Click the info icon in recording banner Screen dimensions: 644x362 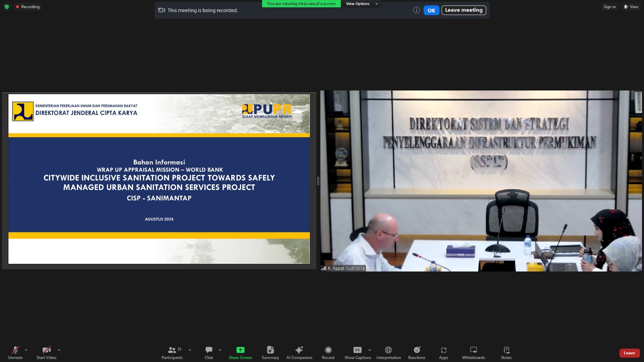click(x=417, y=10)
